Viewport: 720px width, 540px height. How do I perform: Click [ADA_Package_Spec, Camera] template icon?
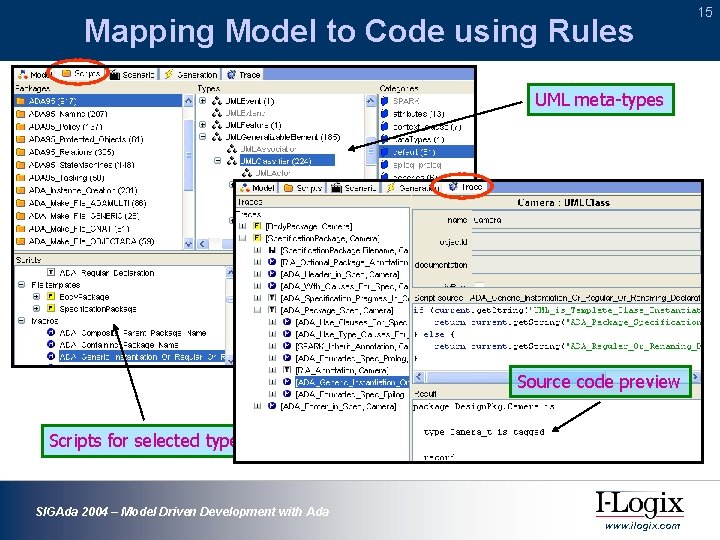coord(272,310)
